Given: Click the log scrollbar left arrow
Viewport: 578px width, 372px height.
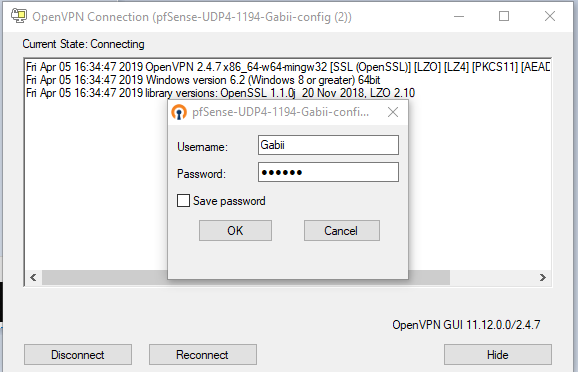Looking at the screenshot, I should [33, 277].
